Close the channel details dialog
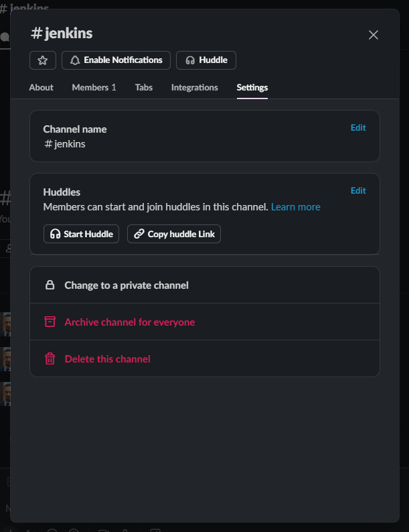Image resolution: width=409 pixels, height=532 pixels. [374, 35]
